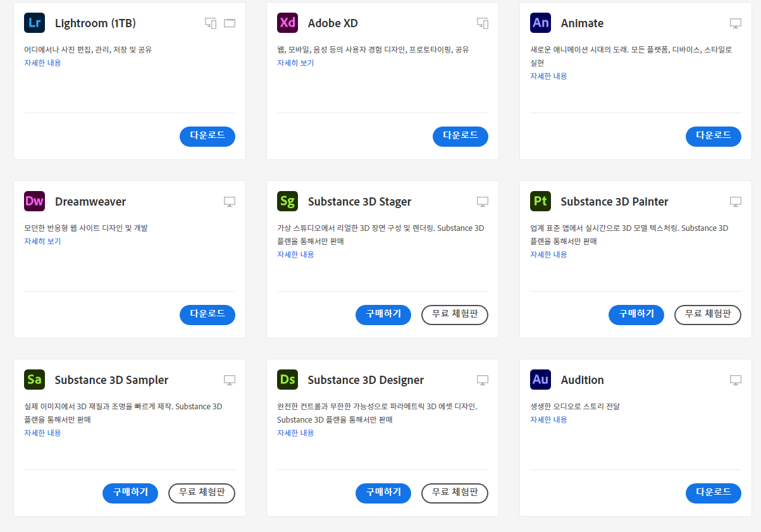Click 구매하기 for Substance 3D Painter
Image resolution: width=761 pixels, height=532 pixels.
pyautogui.click(x=636, y=314)
